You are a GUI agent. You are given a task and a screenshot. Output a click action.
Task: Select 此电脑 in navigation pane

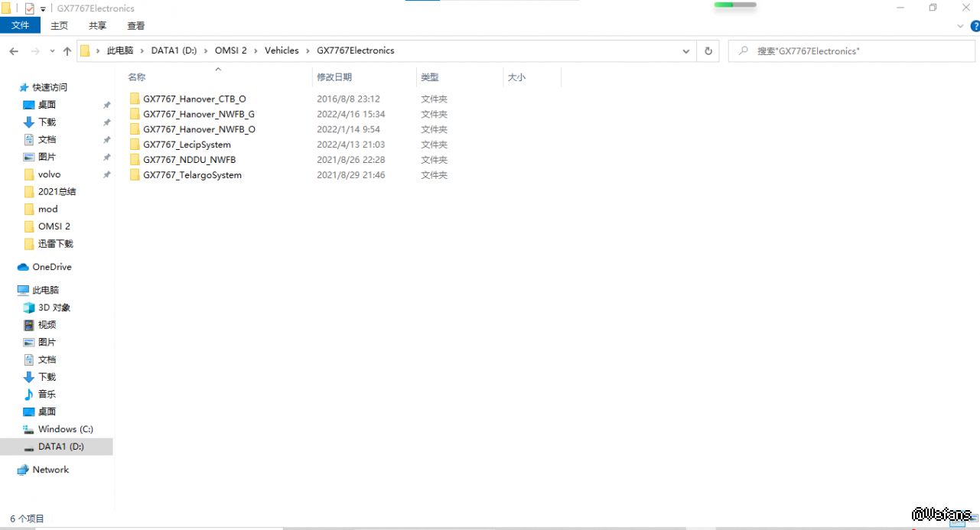coord(45,290)
